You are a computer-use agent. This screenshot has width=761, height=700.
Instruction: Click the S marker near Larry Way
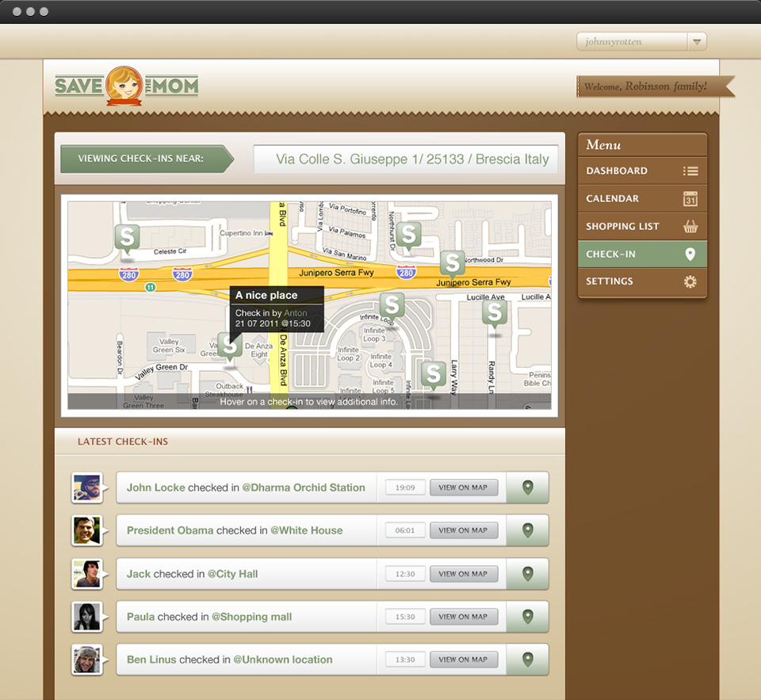click(x=434, y=376)
